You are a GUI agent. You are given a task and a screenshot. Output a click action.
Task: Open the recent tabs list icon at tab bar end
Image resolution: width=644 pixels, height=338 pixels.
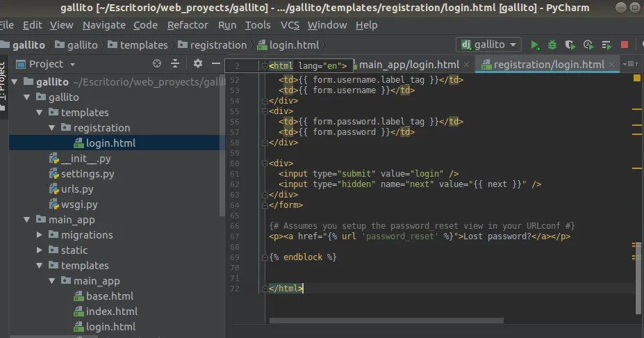coord(630,64)
